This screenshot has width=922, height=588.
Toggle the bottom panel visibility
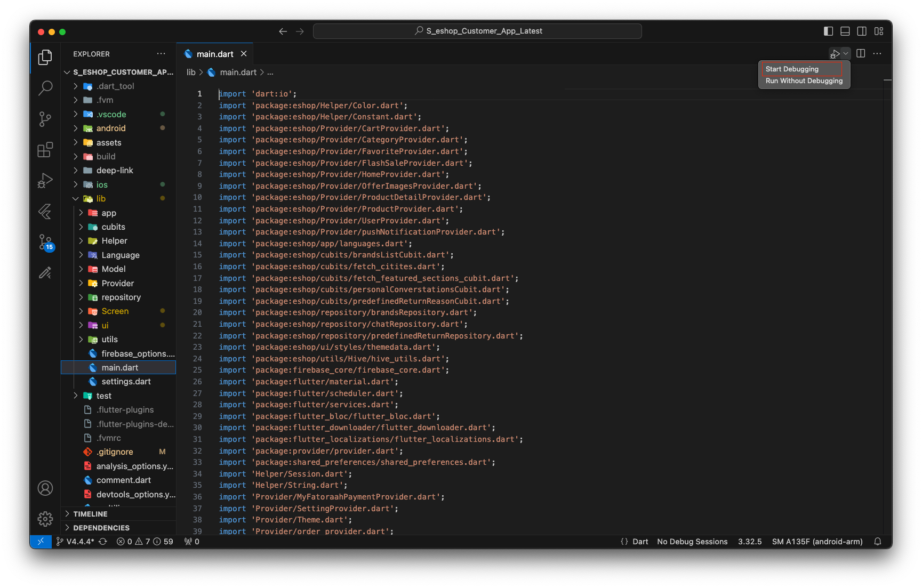click(845, 31)
